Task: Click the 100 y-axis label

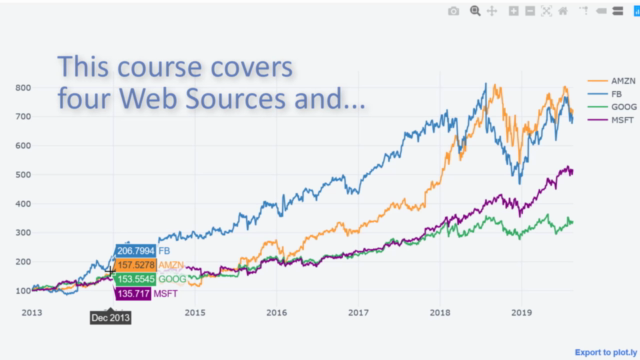Action: 23,291
